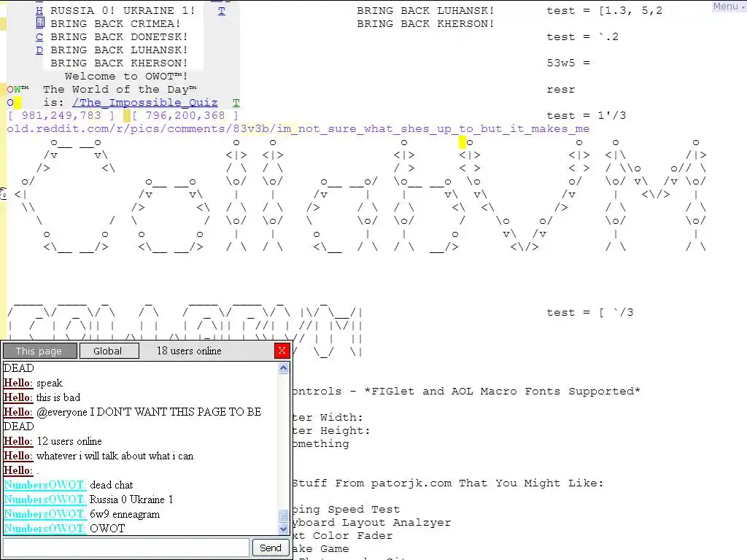Click BRING BACK LUHANSK! in center column

point(425,10)
